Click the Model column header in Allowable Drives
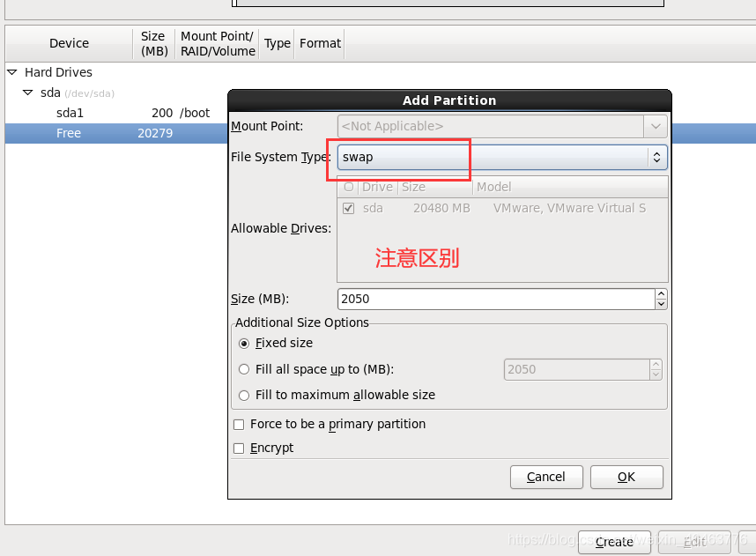This screenshot has width=756, height=556. tap(570, 187)
